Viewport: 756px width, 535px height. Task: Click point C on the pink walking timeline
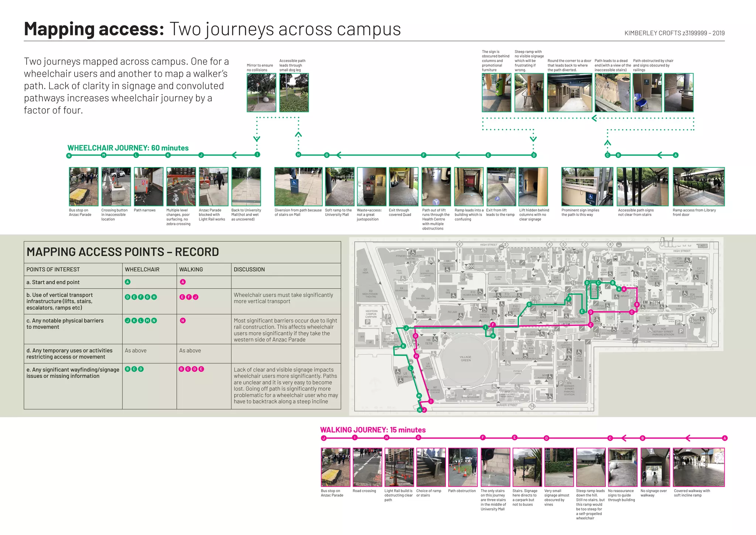pos(610,438)
